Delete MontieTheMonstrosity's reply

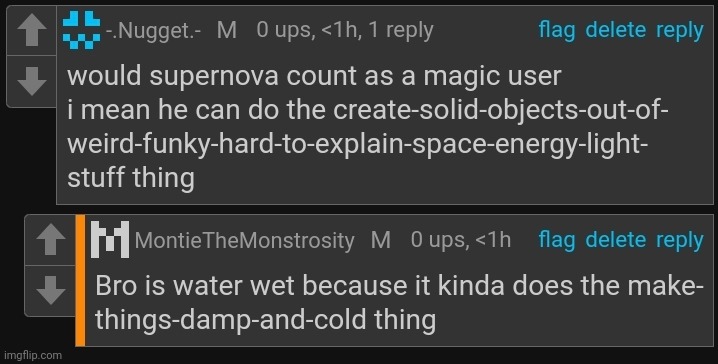tap(616, 240)
